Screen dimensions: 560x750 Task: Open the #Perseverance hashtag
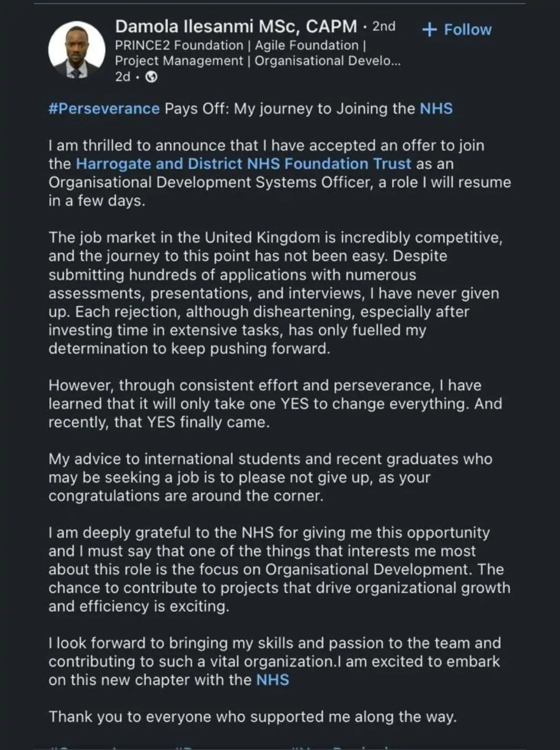pyautogui.click(x=104, y=109)
